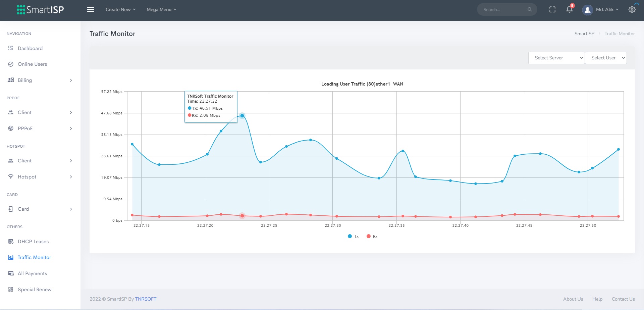Click the Tx peak data point at 22:27:22
The width and height of the screenshot is (644, 310).
(x=242, y=116)
